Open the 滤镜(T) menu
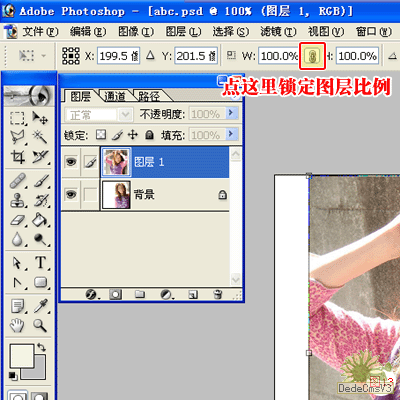 278,32
